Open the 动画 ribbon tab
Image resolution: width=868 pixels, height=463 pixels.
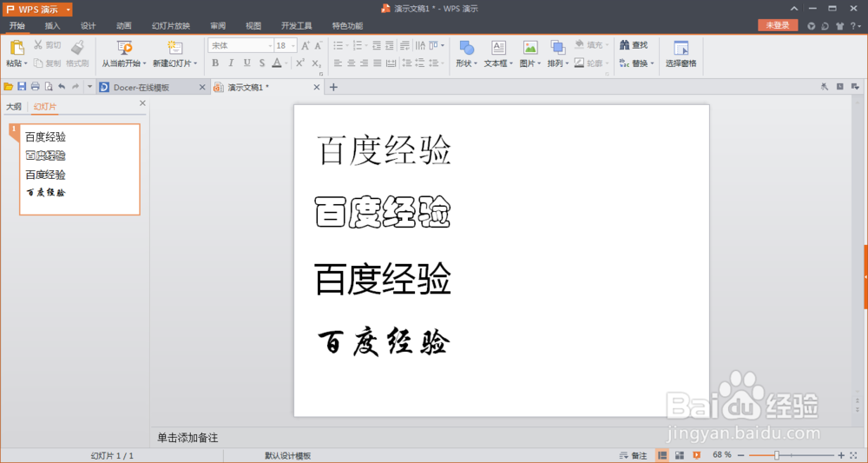click(x=124, y=26)
